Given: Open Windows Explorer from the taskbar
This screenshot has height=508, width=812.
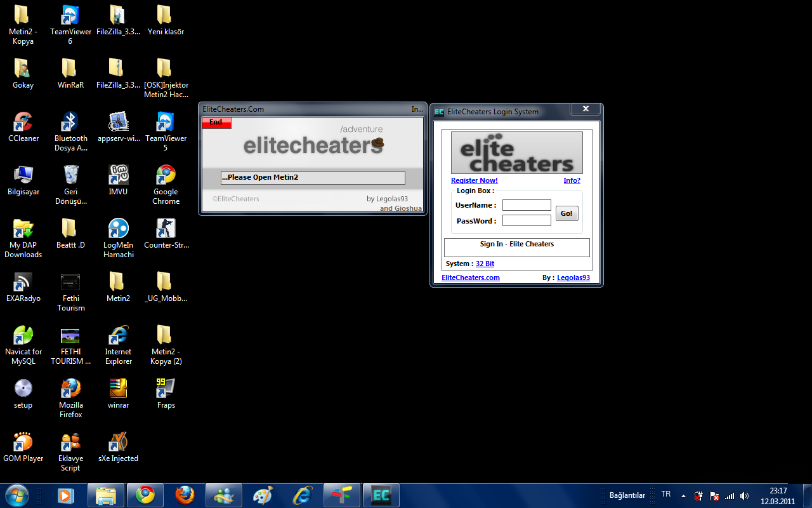Looking at the screenshot, I should (105, 495).
